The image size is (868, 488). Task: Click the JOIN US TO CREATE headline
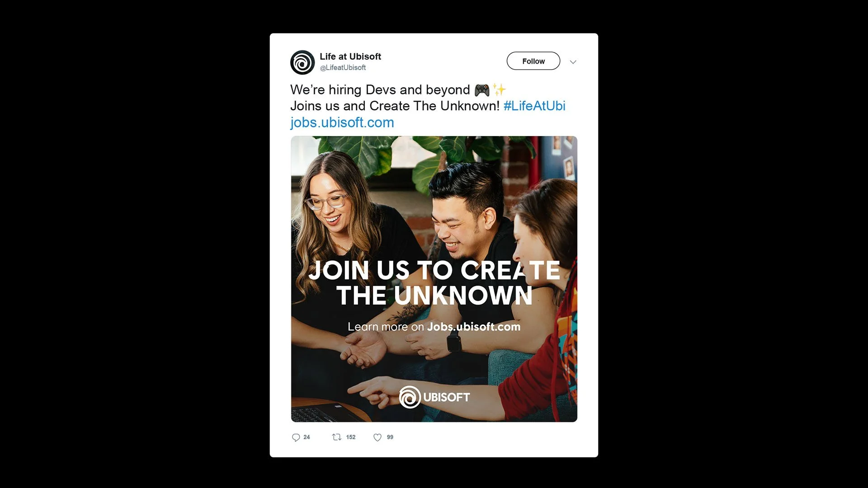tap(434, 270)
